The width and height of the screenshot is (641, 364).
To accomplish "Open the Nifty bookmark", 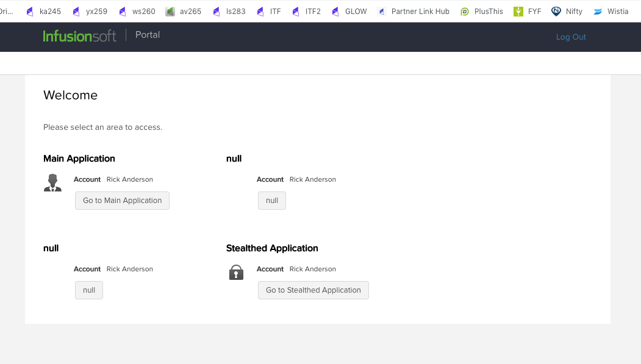I will tap(567, 11).
